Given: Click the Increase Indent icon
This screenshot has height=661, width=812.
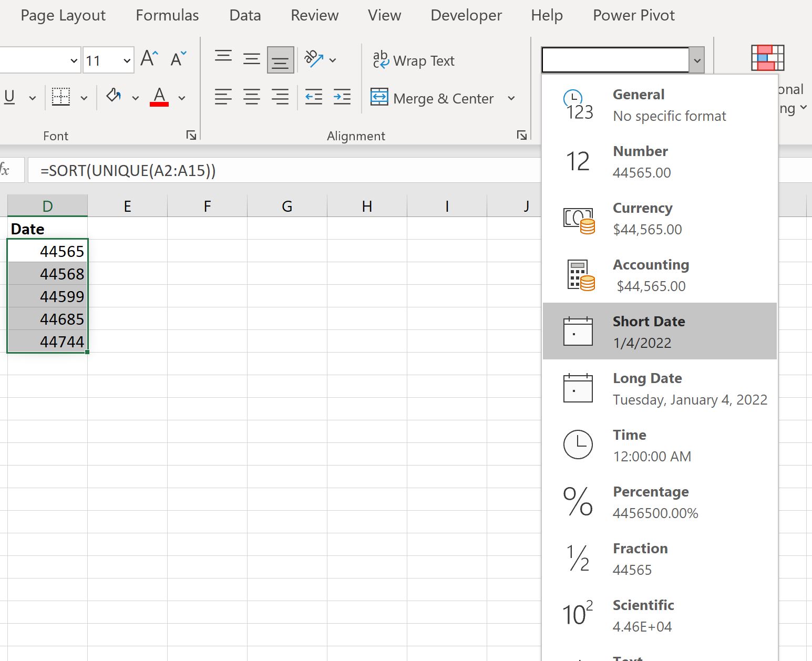Looking at the screenshot, I should [342, 97].
